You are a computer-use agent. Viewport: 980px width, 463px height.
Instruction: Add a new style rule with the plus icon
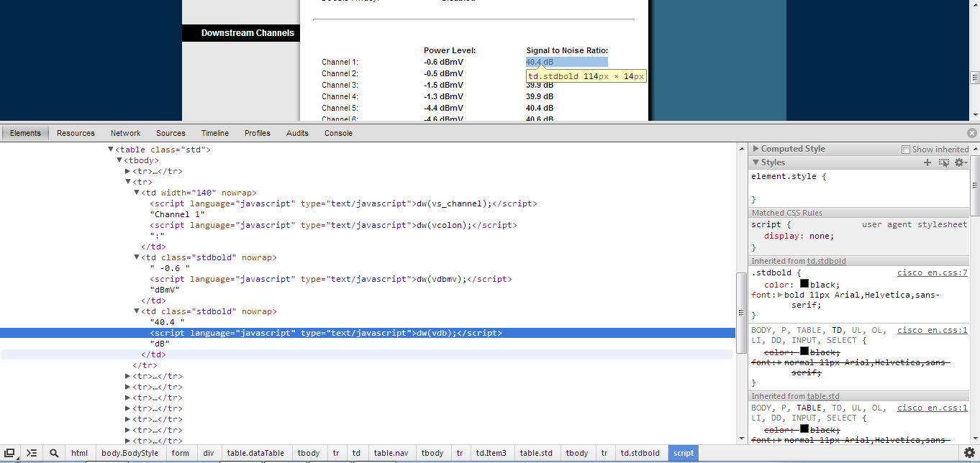(927, 163)
